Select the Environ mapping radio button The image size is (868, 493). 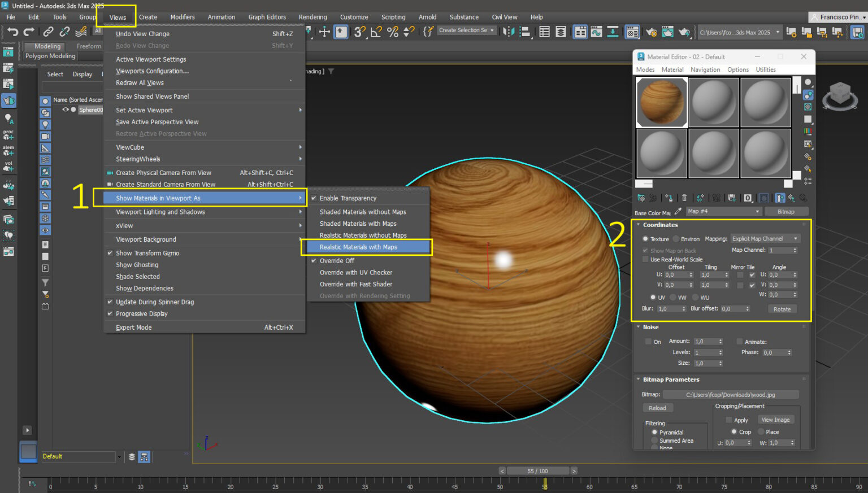(x=676, y=239)
